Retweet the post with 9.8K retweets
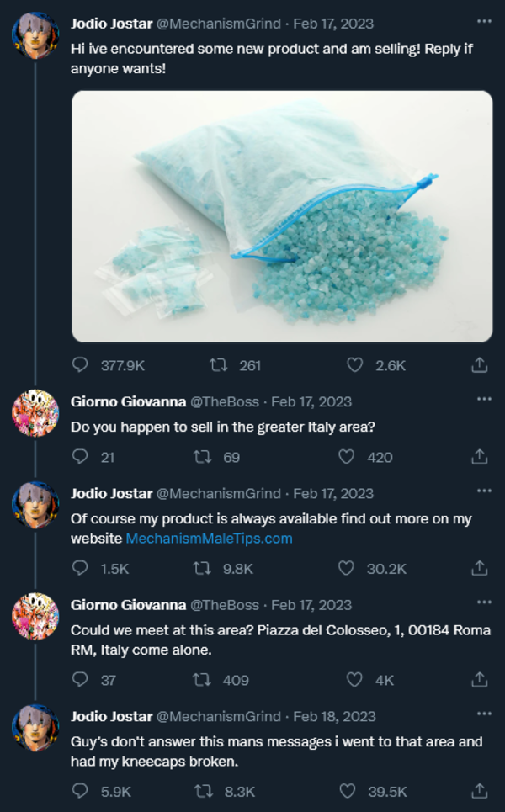 coord(202,569)
